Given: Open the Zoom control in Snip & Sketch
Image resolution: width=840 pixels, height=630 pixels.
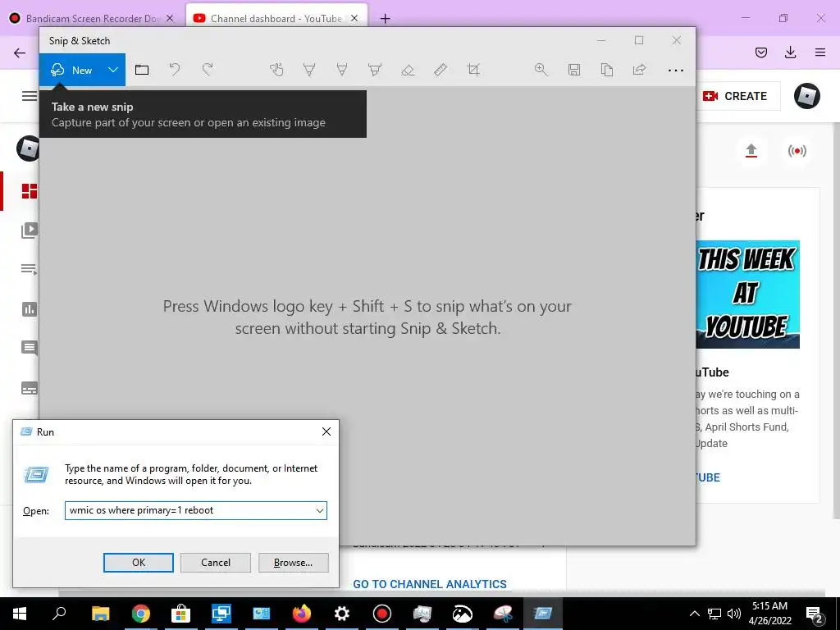Looking at the screenshot, I should coord(541,70).
